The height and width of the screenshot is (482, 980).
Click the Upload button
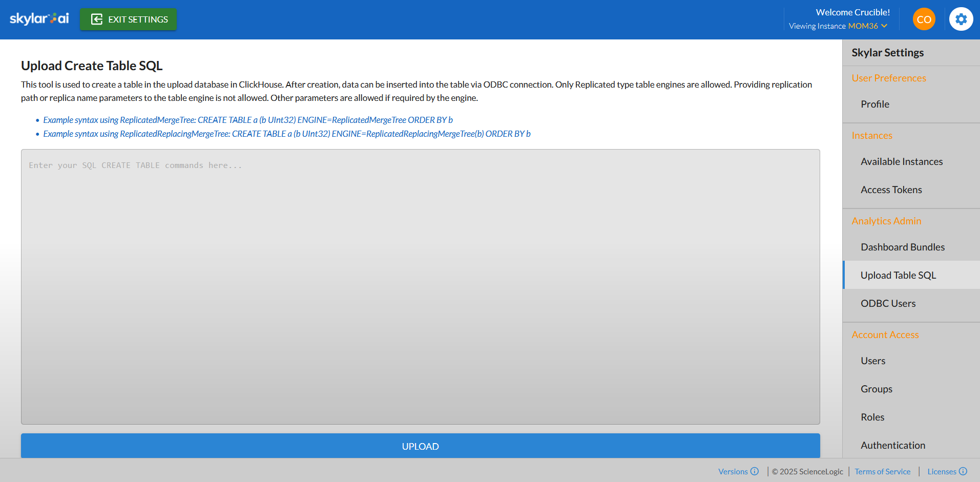[x=420, y=446]
